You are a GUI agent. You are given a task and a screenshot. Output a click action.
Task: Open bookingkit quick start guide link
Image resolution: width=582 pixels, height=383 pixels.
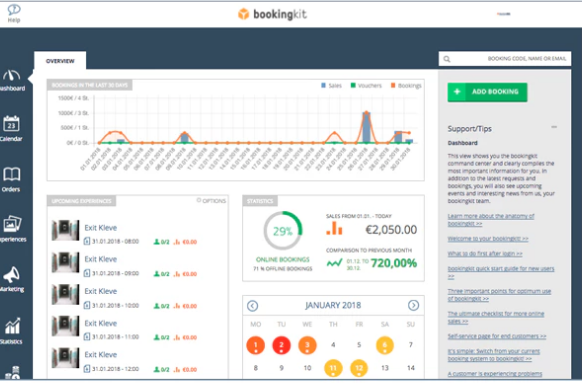coord(501,272)
